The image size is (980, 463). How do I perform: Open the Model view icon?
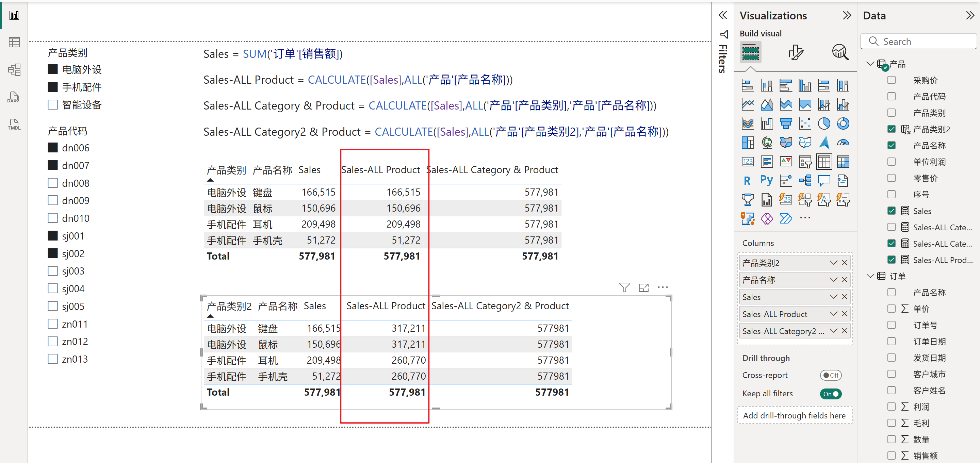[14, 70]
